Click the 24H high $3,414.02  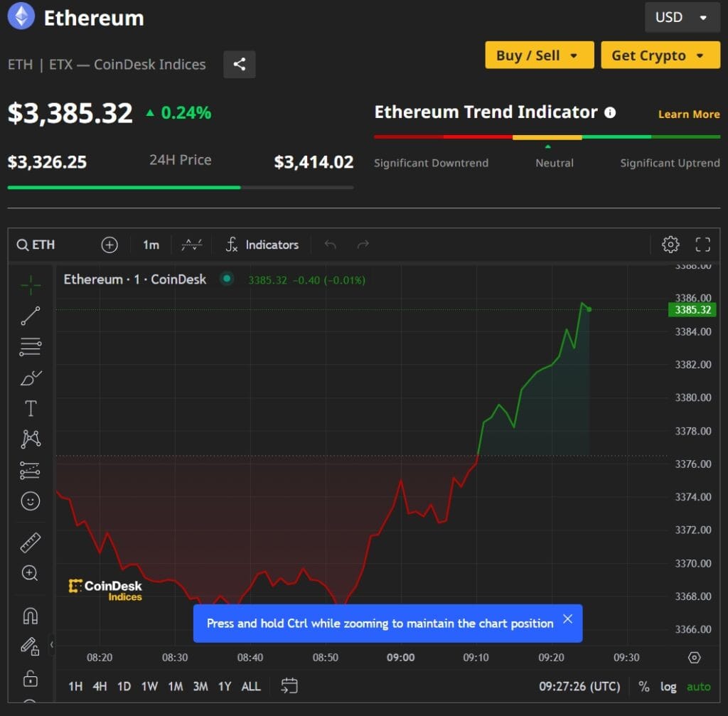(314, 162)
